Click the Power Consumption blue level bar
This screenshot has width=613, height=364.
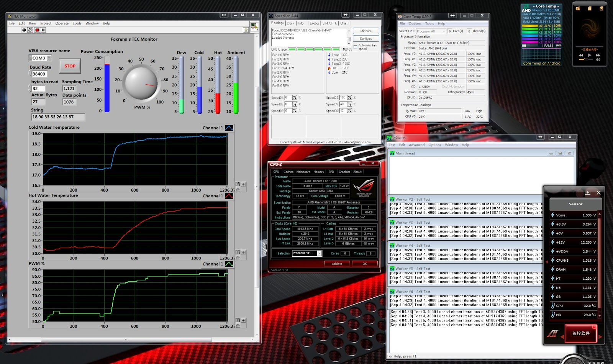pyautogui.click(x=107, y=88)
